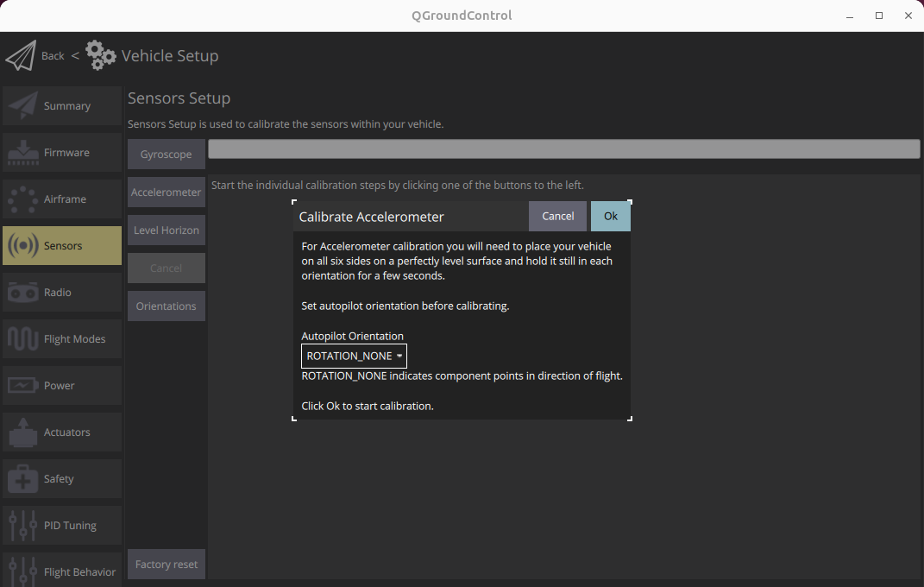924x587 pixels.
Task: Close the QGroundControl window
Action: 908,16
